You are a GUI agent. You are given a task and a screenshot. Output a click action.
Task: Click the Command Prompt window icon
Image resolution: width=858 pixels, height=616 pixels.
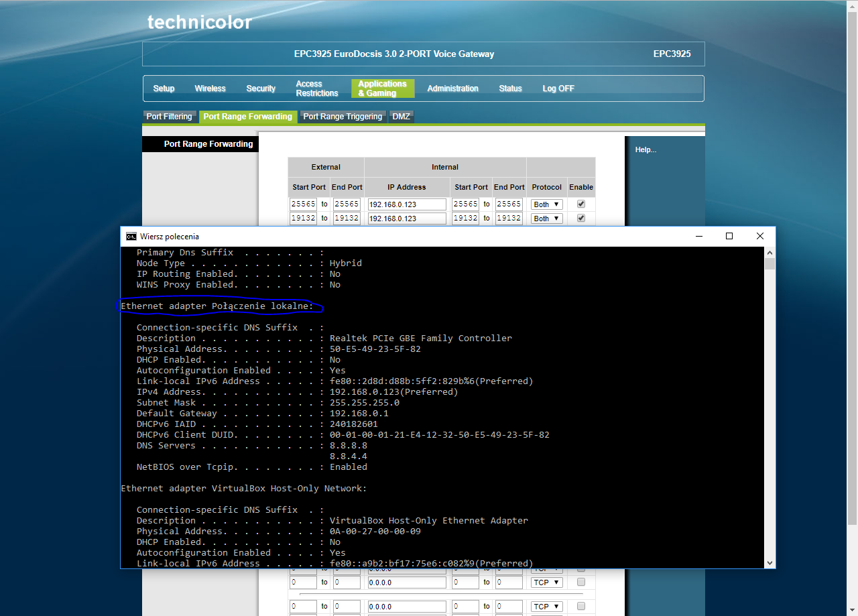(x=131, y=236)
